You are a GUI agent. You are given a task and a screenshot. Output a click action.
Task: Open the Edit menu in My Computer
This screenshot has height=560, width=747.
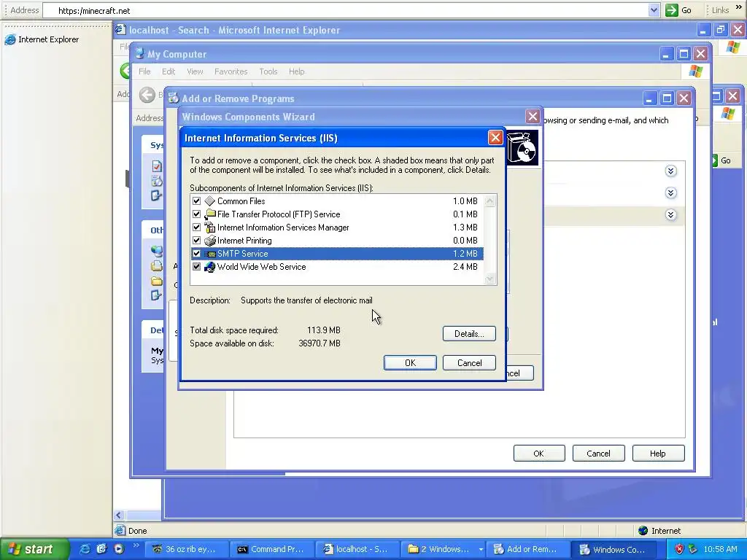169,71
